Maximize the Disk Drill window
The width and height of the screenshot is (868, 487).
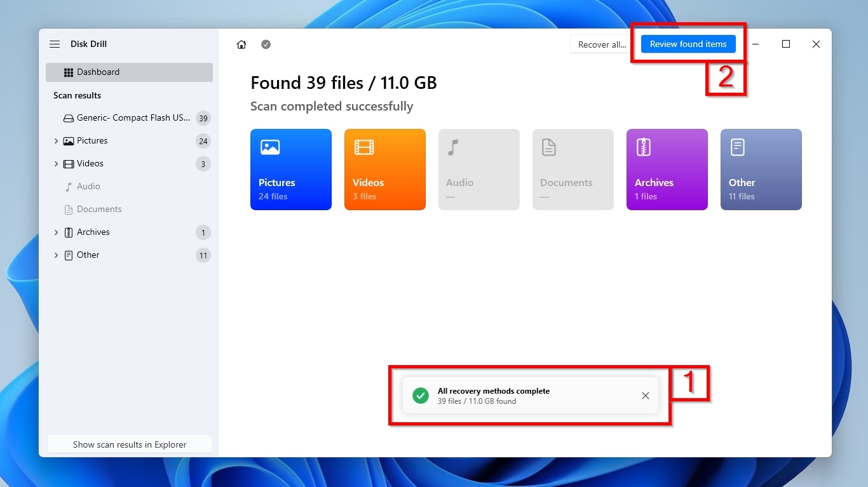point(786,44)
